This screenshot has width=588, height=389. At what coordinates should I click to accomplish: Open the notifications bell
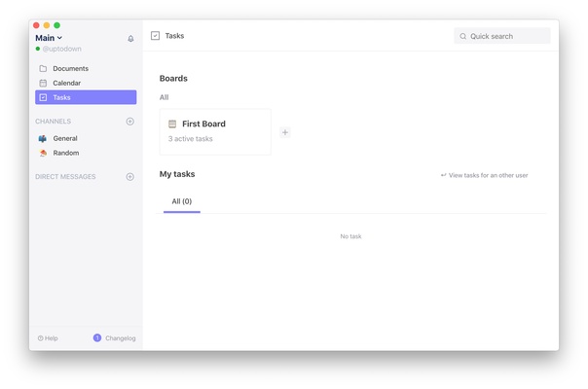coord(130,38)
